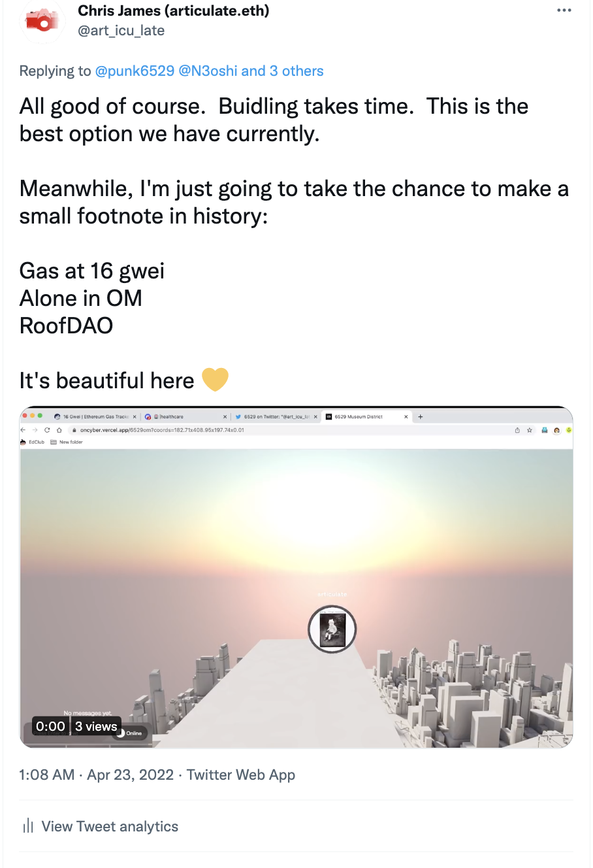Click "View Tweet analytics"

pyautogui.click(x=110, y=826)
